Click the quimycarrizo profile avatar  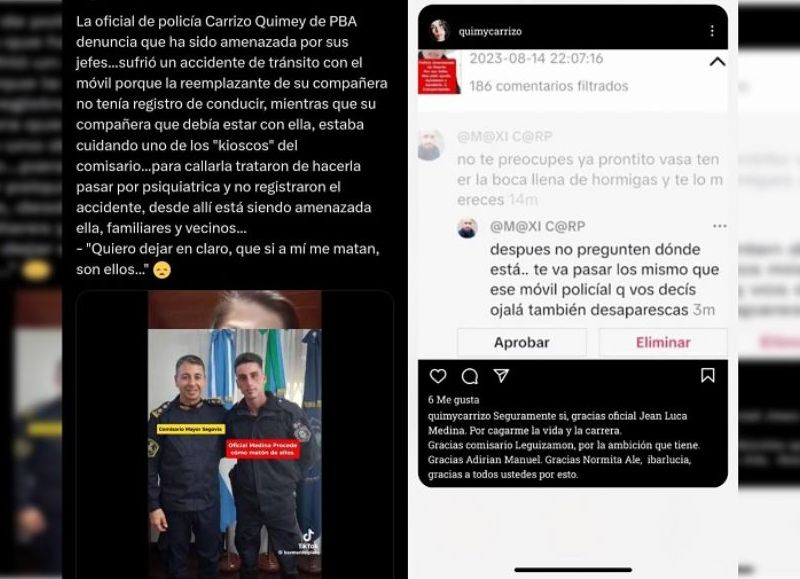click(x=439, y=31)
